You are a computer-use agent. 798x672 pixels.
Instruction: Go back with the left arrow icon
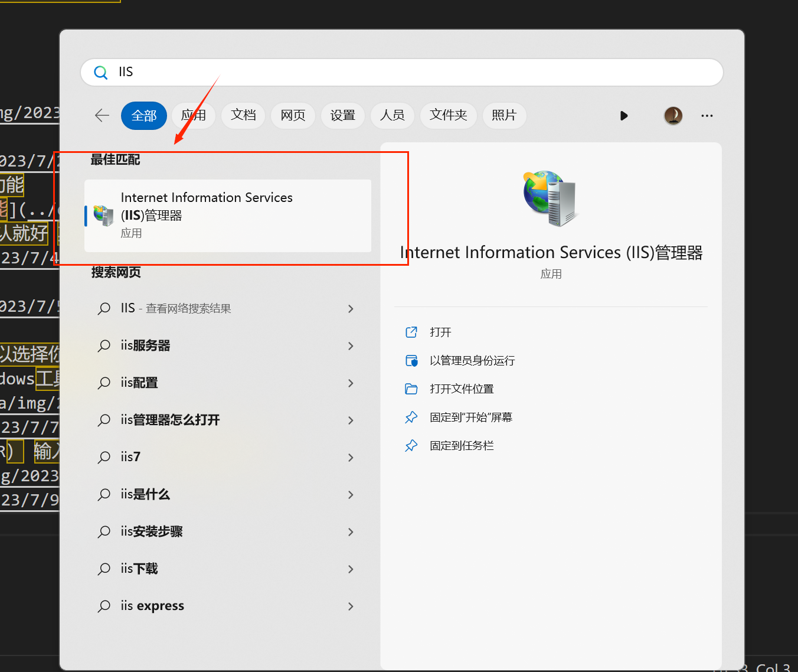pyautogui.click(x=102, y=115)
